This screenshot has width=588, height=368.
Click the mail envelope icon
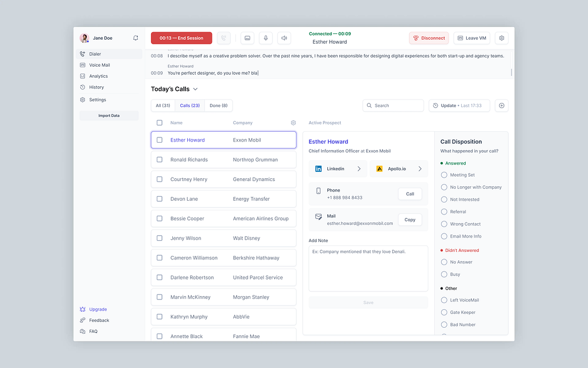[x=318, y=217]
